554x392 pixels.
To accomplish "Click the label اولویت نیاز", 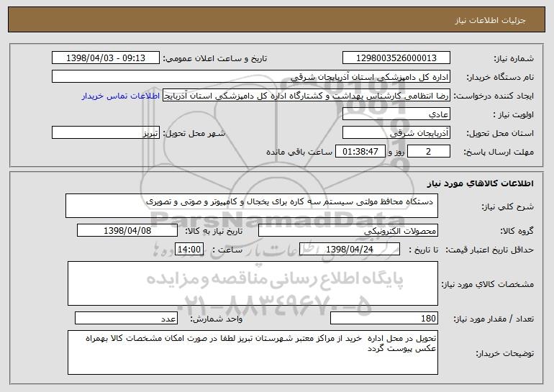I will click(514, 115).
